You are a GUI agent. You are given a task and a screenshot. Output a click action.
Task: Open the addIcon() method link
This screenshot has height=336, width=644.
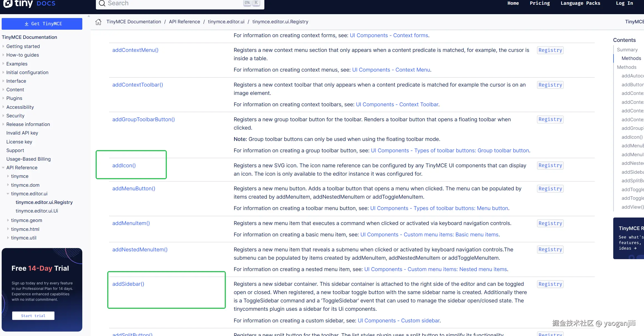124,166
